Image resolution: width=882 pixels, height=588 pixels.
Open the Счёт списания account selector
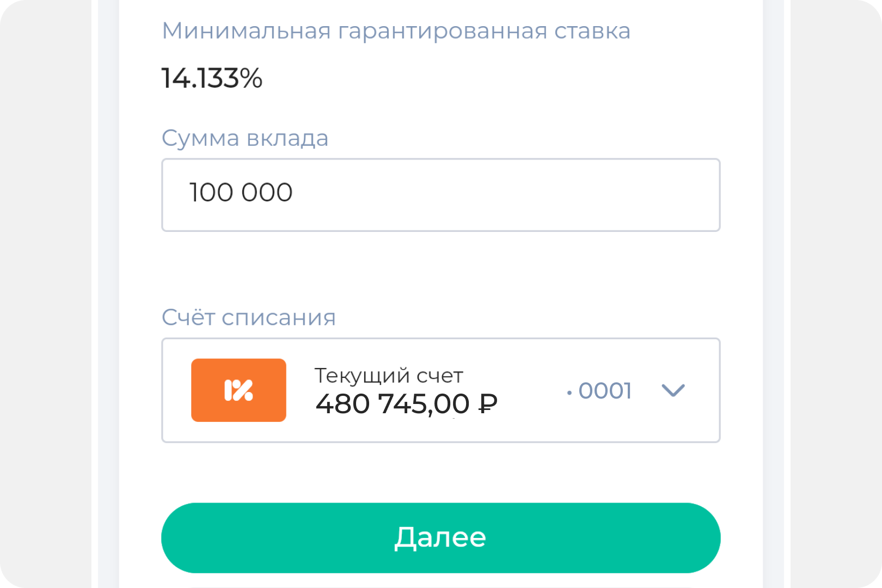(x=441, y=390)
